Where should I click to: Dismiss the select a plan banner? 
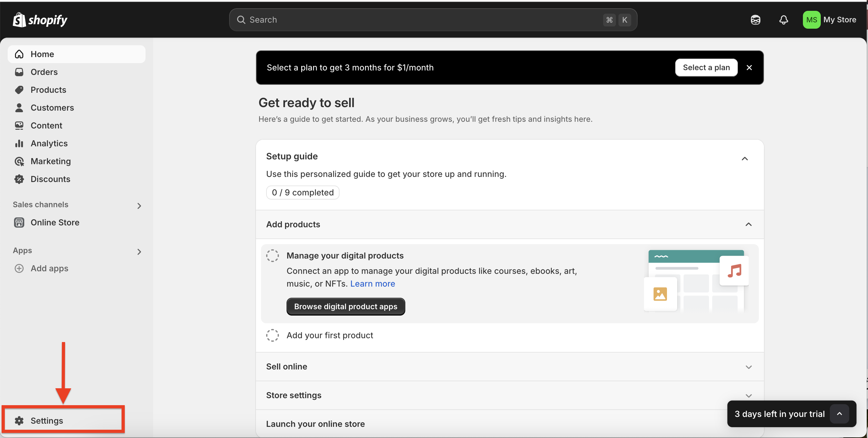pos(749,68)
